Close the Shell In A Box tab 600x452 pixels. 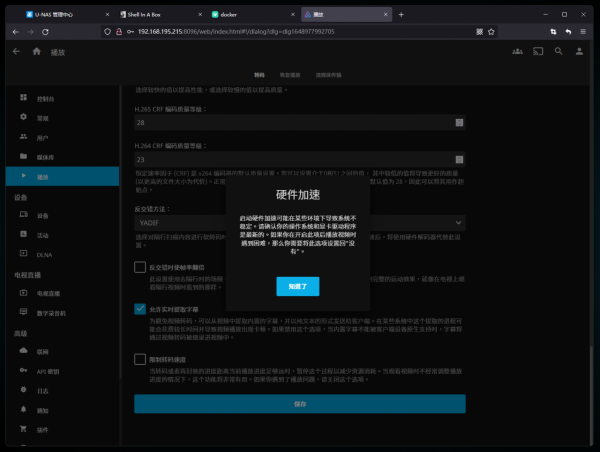(200, 15)
